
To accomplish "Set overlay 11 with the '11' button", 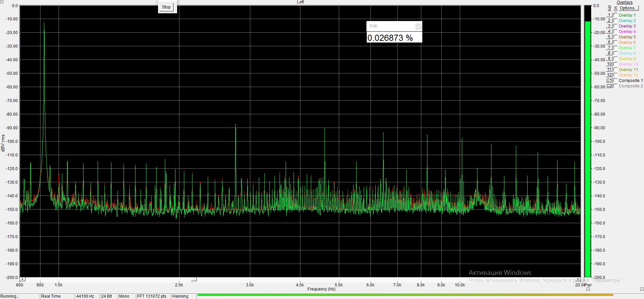I will tap(609, 69).
